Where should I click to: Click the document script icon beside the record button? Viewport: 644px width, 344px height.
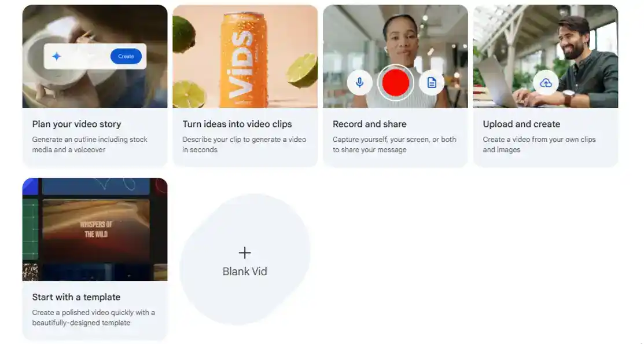click(431, 83)
